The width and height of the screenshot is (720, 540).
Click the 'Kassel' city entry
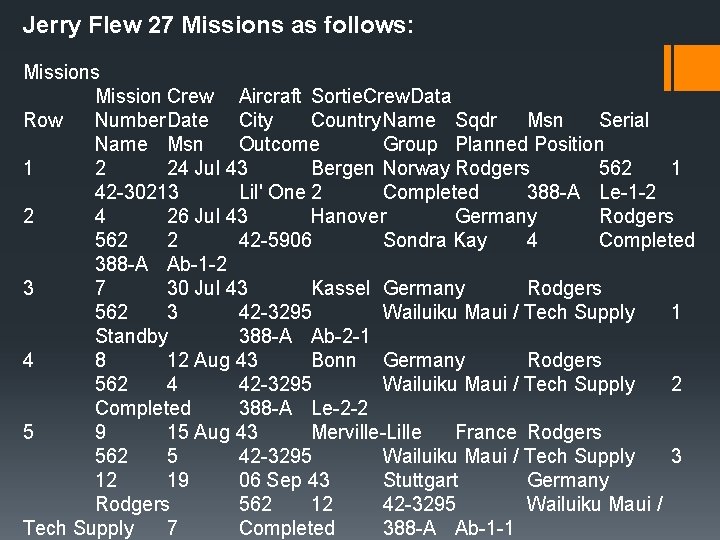341,288
